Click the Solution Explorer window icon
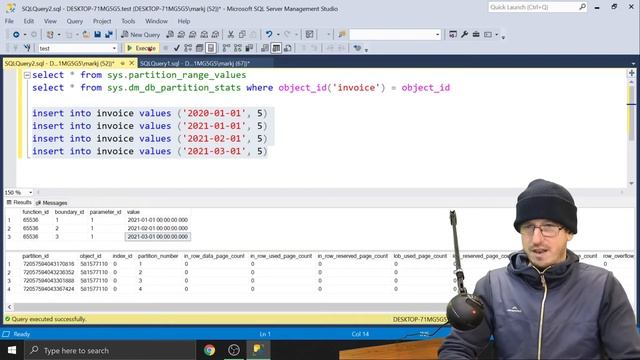 (453, 35)
